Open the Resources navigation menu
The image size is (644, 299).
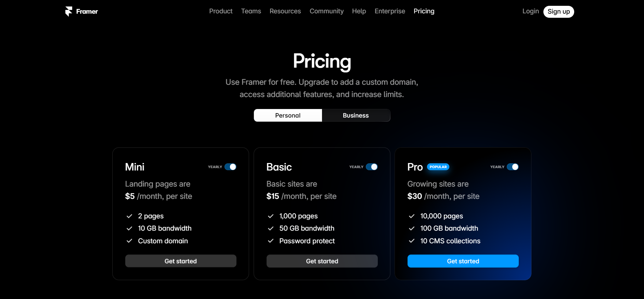[285, 11]
